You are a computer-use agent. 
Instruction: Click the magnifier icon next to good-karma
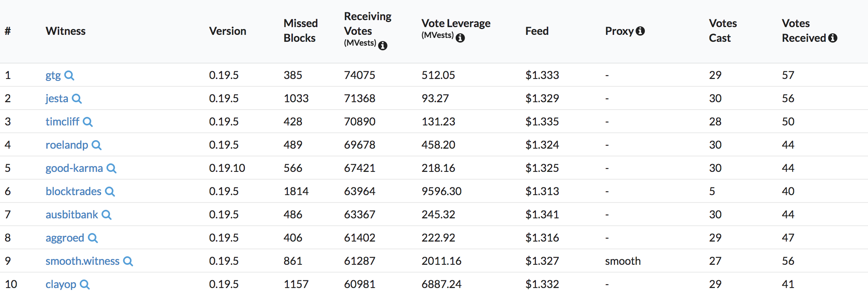coord(112,168)
